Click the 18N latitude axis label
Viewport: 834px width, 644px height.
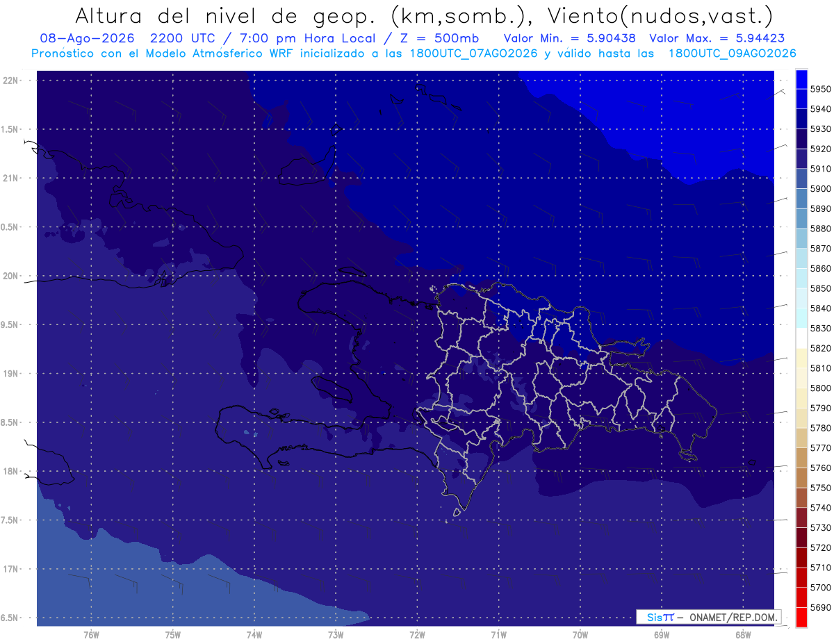(10, 472)
